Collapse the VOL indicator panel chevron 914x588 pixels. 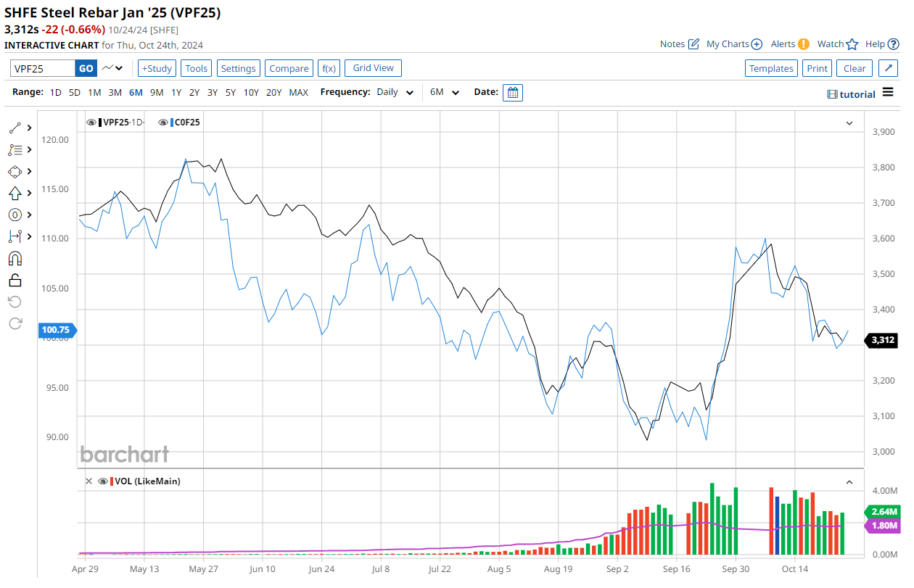pyautogui.click(x=849, y=481)
